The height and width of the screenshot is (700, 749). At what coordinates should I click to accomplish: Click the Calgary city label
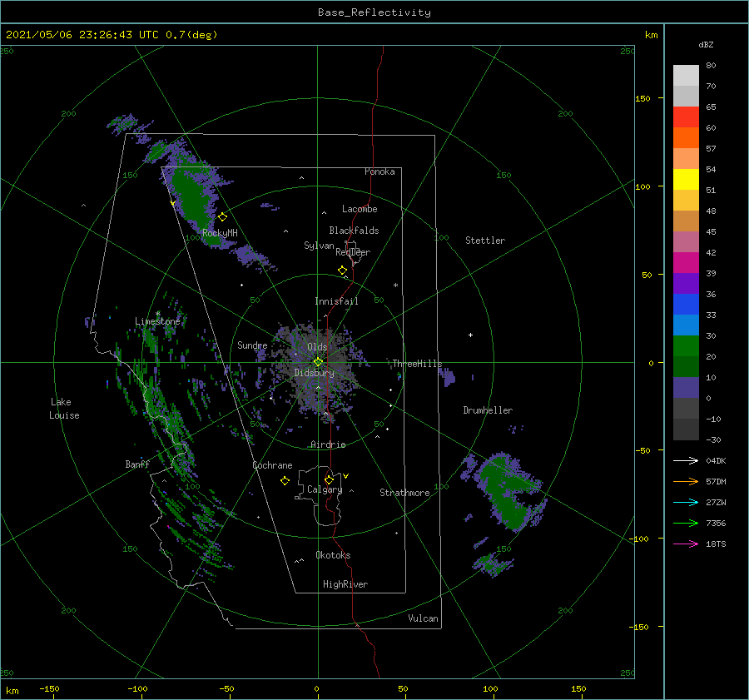click(x=325, y=489)
